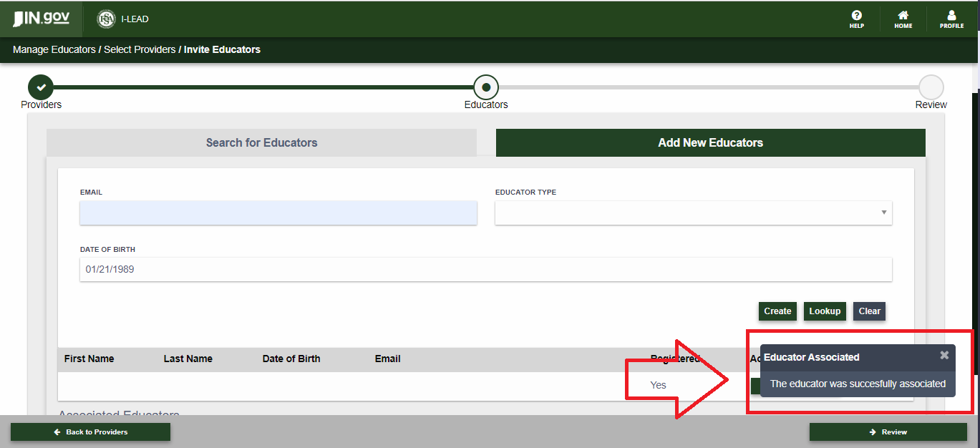Click the Review step circle
Screen dimensions: 980x448
(x=931, y=87)
